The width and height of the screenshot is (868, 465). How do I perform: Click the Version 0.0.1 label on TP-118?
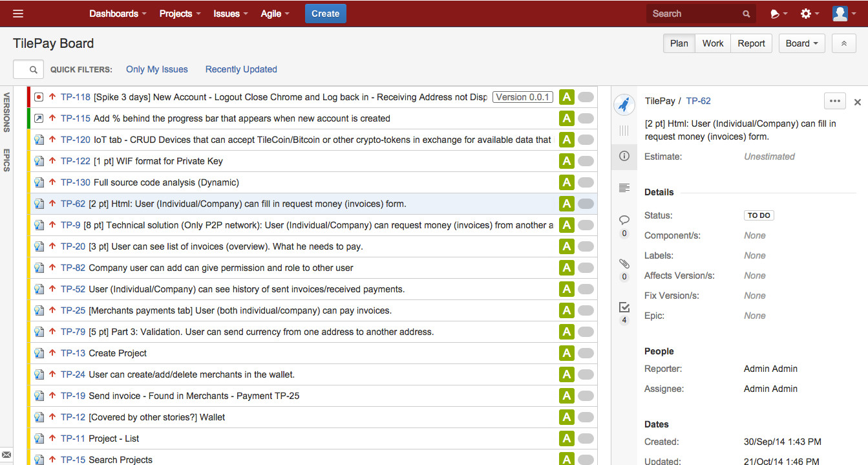[523, 97]
